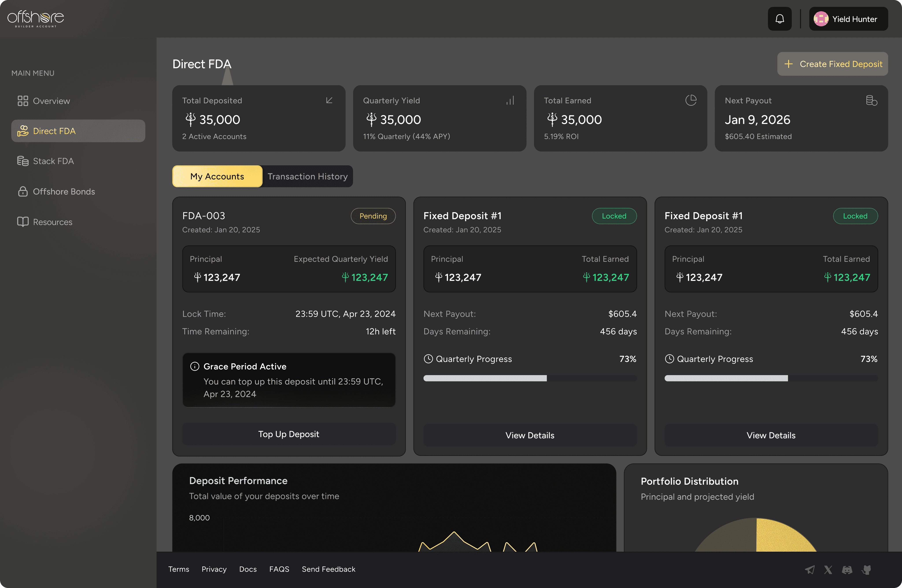Switch to the Transaction History tab
This screenshot has width=902, height=588.
tap(307, 177)
